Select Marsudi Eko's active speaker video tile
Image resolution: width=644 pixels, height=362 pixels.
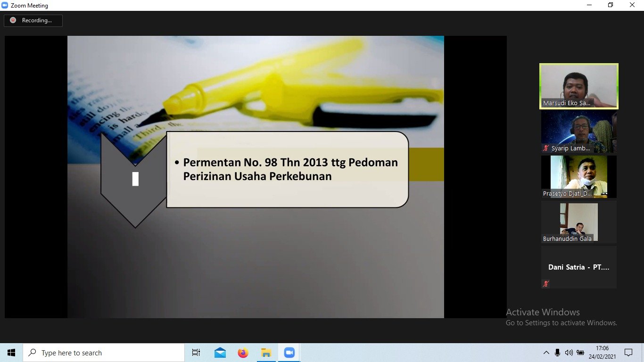click(x=578, y=86)
